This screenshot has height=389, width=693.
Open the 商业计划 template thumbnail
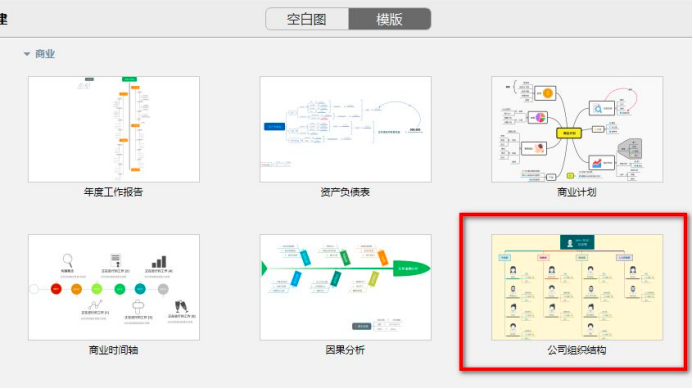577,129
